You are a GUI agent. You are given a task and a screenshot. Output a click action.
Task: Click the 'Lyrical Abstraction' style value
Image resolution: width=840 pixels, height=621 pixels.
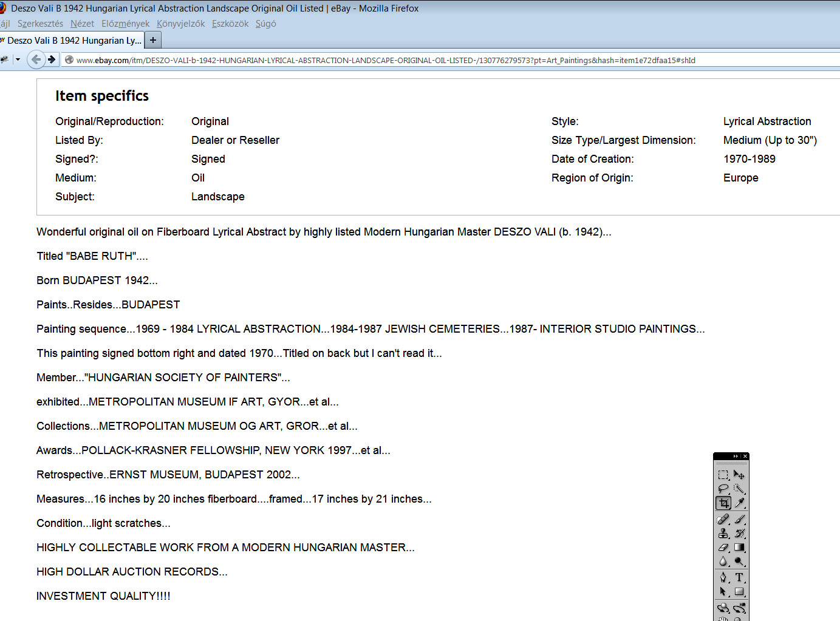tap(767, 121)
